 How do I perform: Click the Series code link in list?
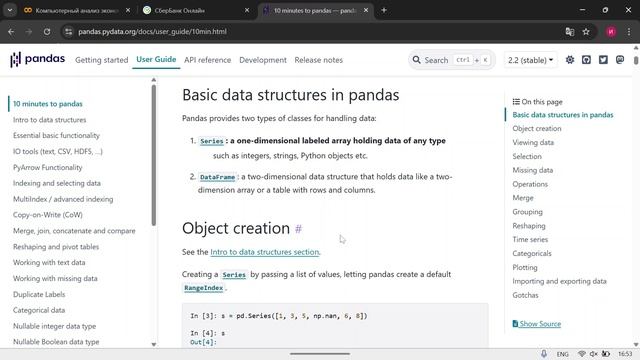pyautogui.click(x=212, y=141)
